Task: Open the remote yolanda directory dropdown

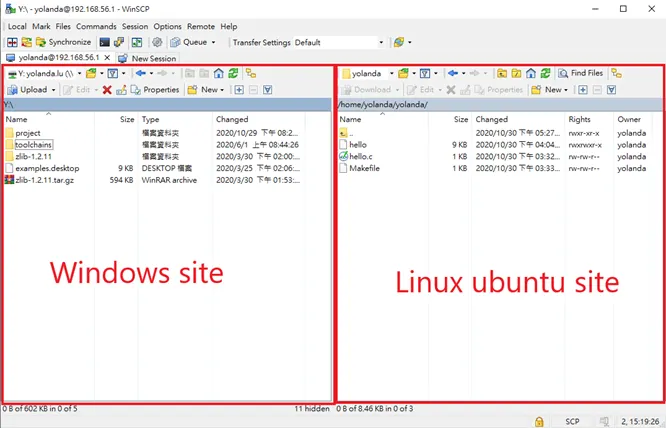Action: [391, 73]
